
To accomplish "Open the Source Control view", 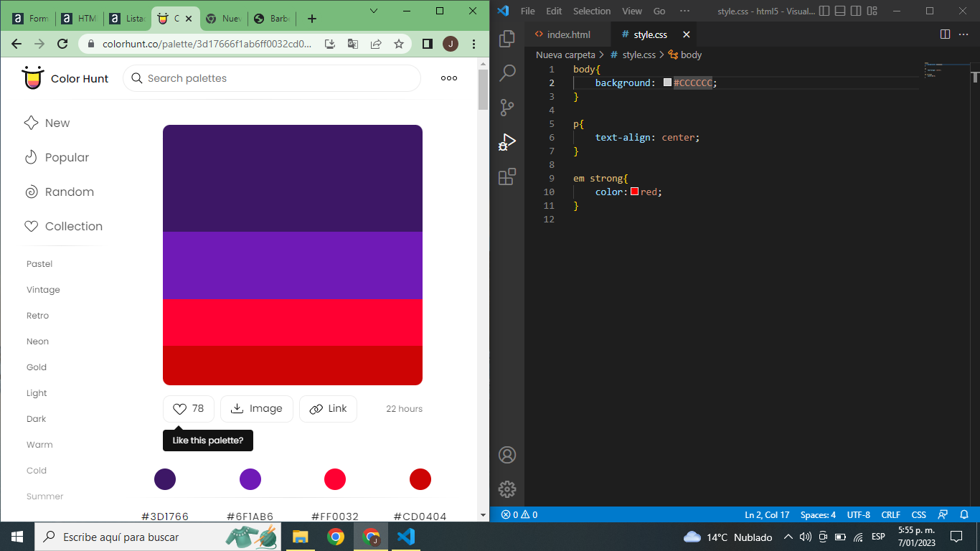I will tap(507, 108).
